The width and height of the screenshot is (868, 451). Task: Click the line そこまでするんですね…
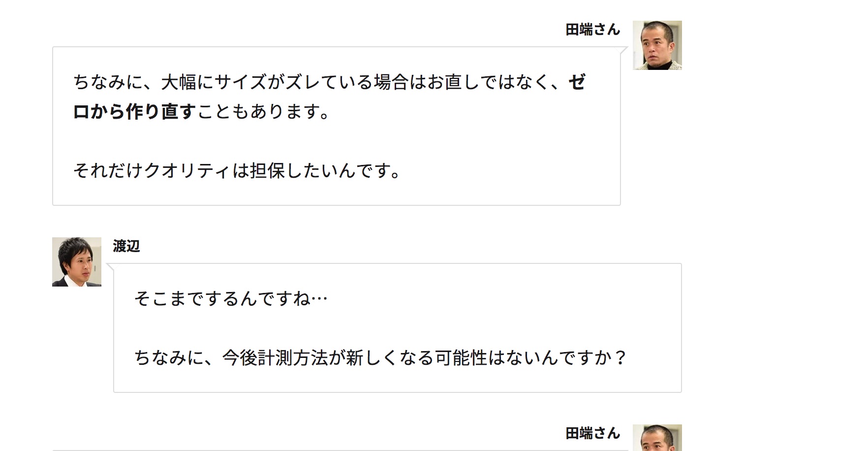(231, 299)
